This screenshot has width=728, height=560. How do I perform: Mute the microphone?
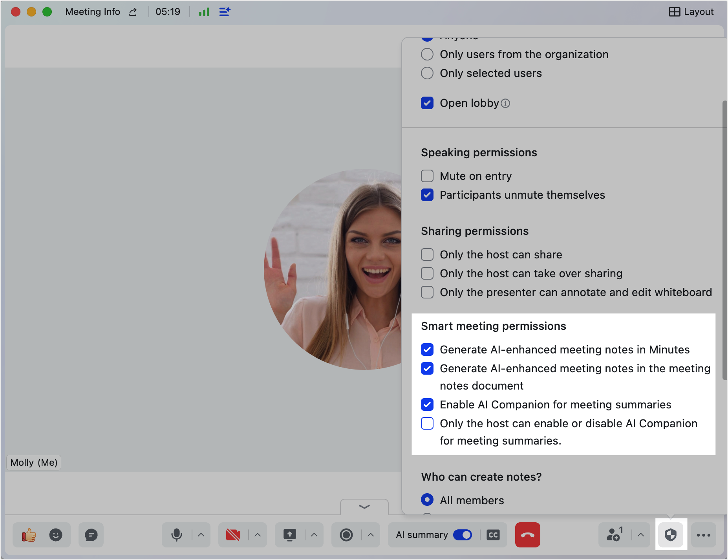pos(177,534)
